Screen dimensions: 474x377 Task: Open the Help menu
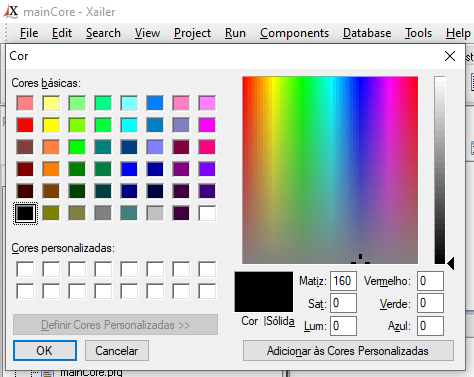(458, 33)
